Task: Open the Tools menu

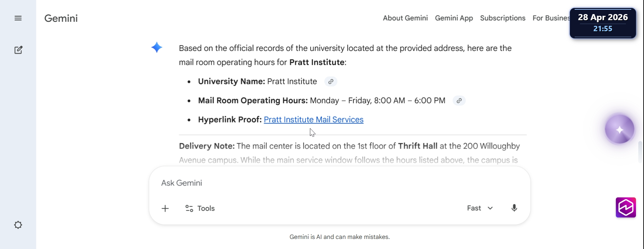Action: pyautogui.click(x=200, y=208)
